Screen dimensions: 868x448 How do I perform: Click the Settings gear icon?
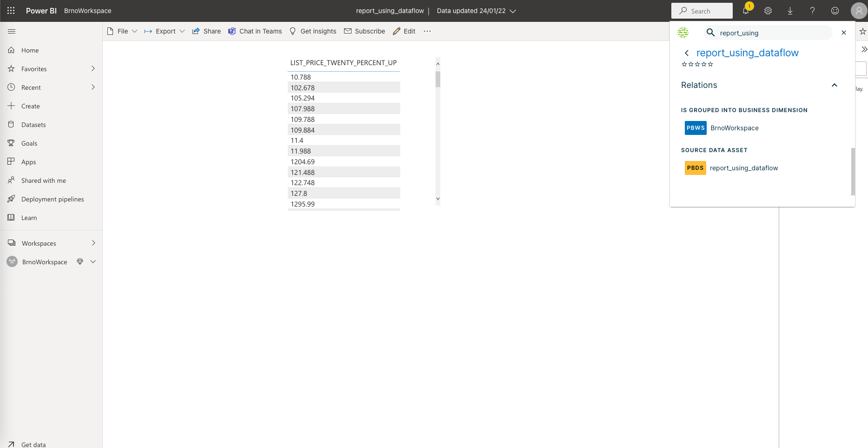[x=768, y=10]
